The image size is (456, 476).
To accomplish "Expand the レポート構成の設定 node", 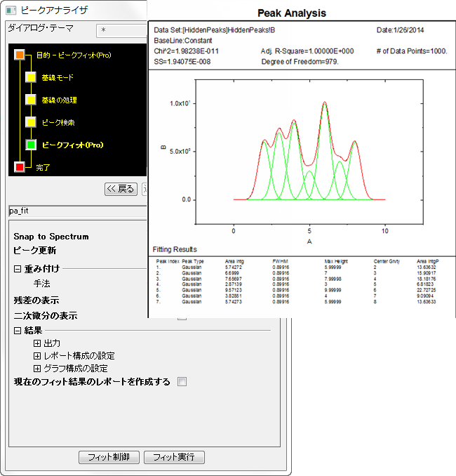I will pyautogui.click(x=37, y=356).
